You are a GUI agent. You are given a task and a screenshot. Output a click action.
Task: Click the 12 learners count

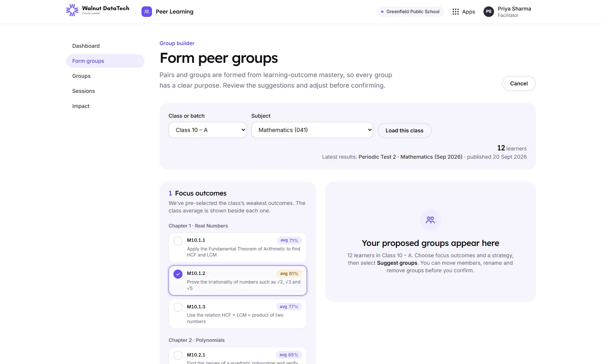(x=512, y=148)
